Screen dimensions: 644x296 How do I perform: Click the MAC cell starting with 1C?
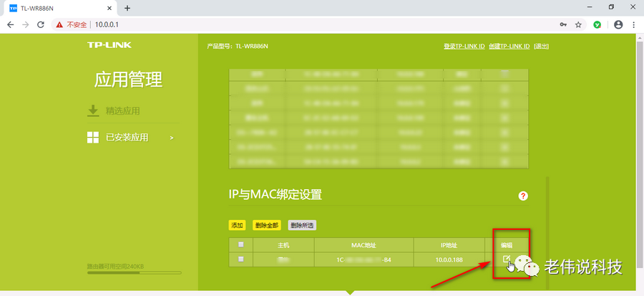[x=364, y=259]
